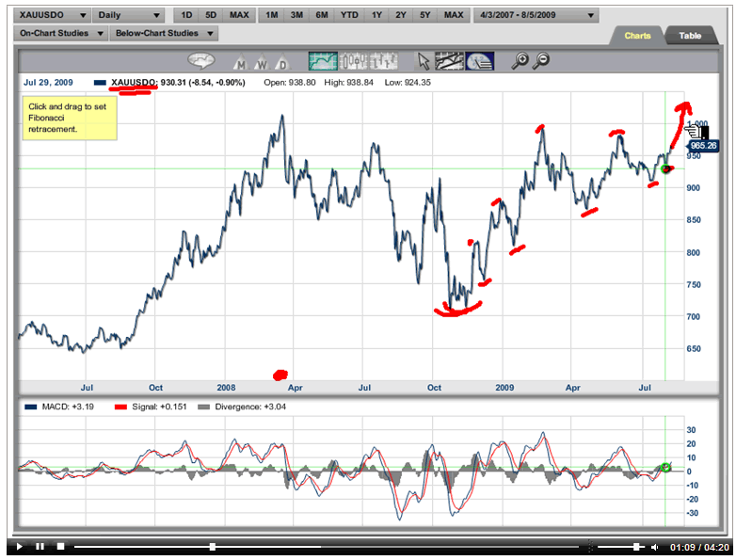
Task: Select the OHLC bar chart style icon
Action: [384, 62]
